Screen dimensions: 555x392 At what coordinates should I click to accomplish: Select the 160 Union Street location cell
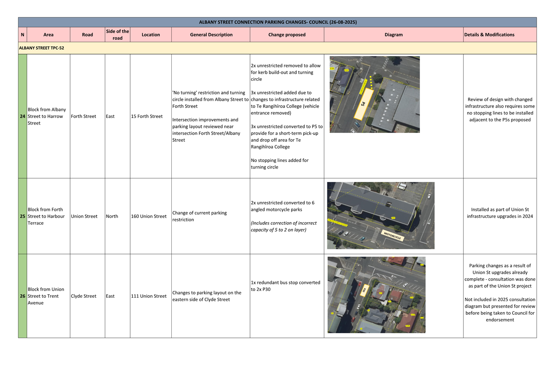point(149,216)
